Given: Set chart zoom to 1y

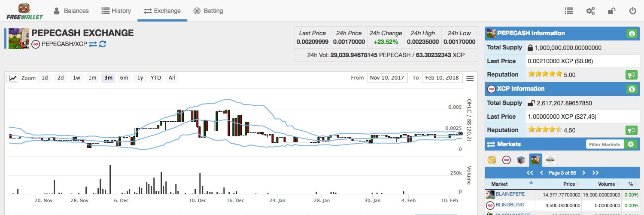Looking at the screenshot, I should pyautogui.click(x=140, y=78).
